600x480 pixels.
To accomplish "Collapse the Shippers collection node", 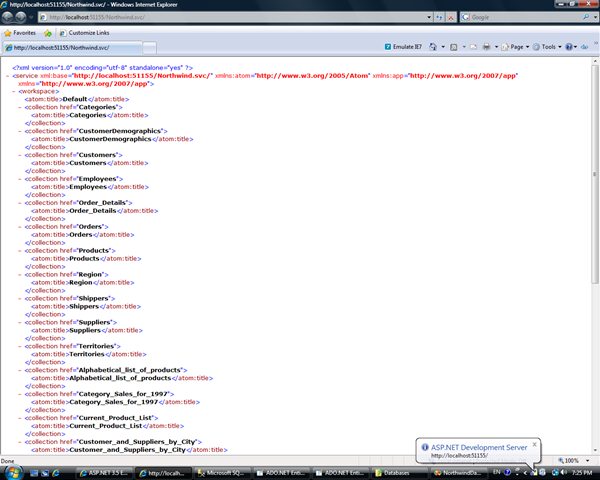I will pos(20,299).
